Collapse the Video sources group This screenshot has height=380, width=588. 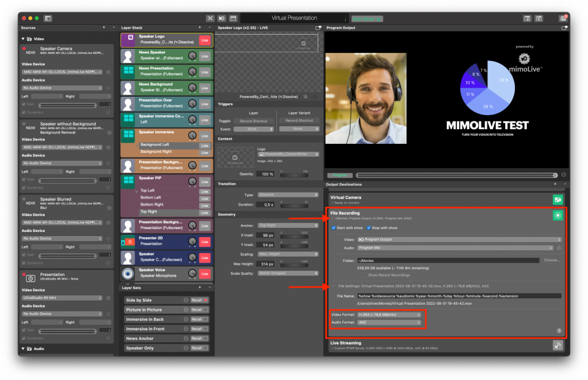(x=23, y=39)
